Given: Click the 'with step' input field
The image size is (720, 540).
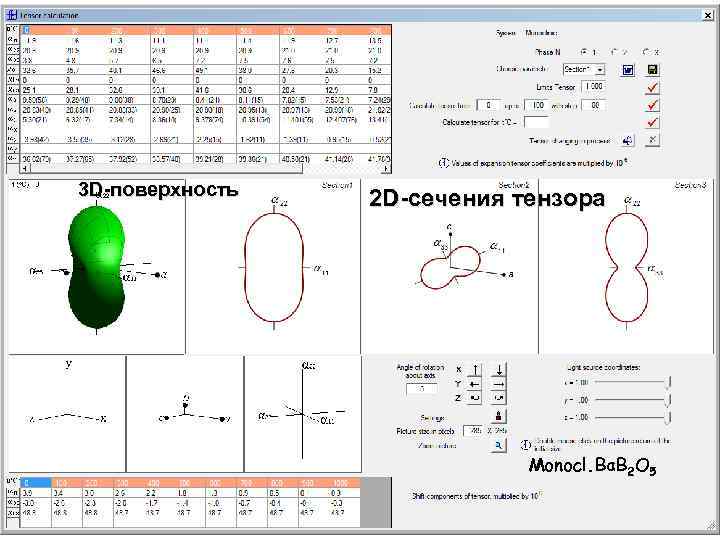Looking at the screenshot, I should [593, 105].
